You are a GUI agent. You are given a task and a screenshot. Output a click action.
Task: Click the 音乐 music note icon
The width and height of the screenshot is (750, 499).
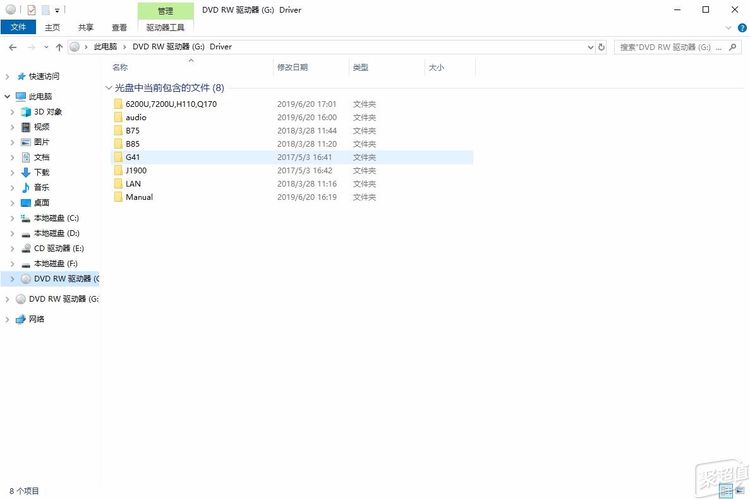pyautogui.click(x=26, y=188)
